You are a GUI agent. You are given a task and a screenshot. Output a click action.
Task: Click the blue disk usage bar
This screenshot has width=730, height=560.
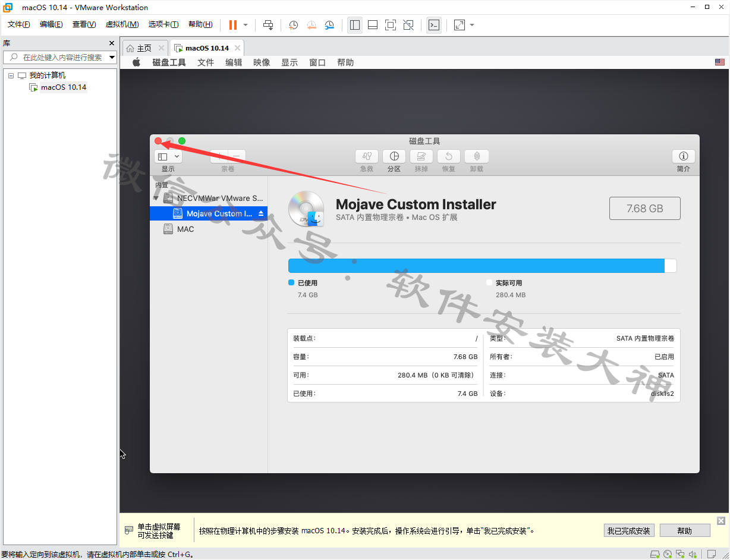[476, 266]
